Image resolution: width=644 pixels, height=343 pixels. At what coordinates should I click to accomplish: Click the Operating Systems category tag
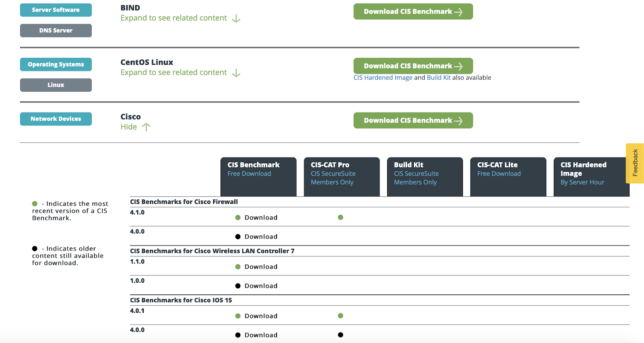(56, 64)
